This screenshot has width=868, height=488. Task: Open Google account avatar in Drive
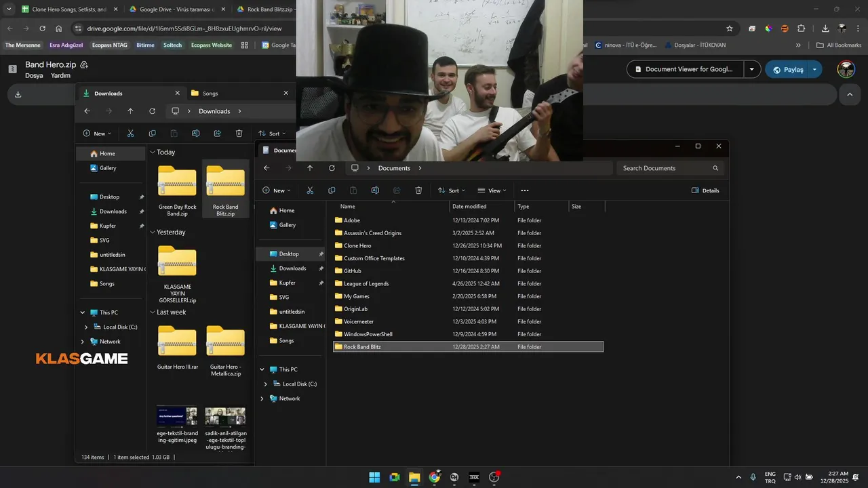[846, 69]
